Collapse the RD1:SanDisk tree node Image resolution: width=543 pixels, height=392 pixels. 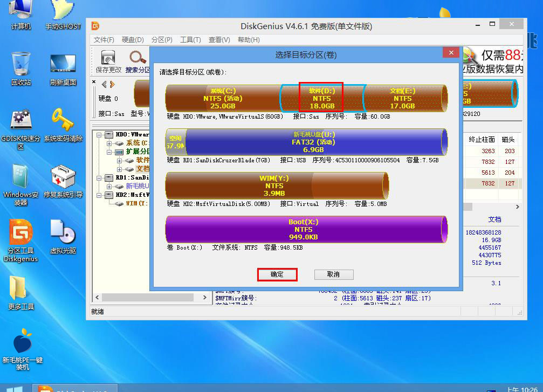[99, 178]
